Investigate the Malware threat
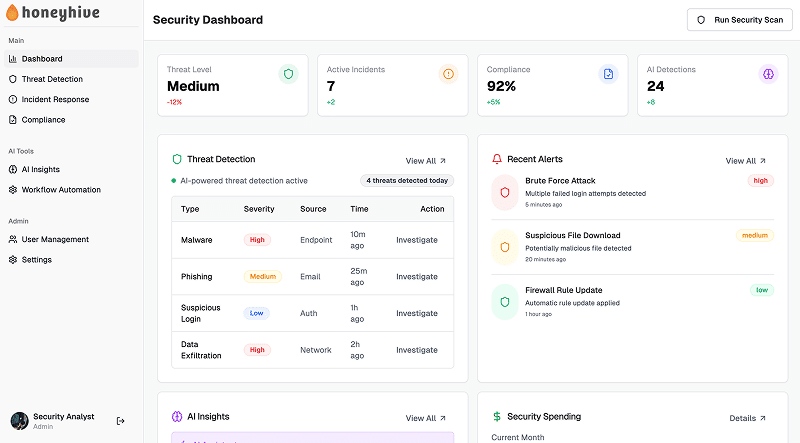This screenshot has width=800, height=443. [x=417, y=240]
